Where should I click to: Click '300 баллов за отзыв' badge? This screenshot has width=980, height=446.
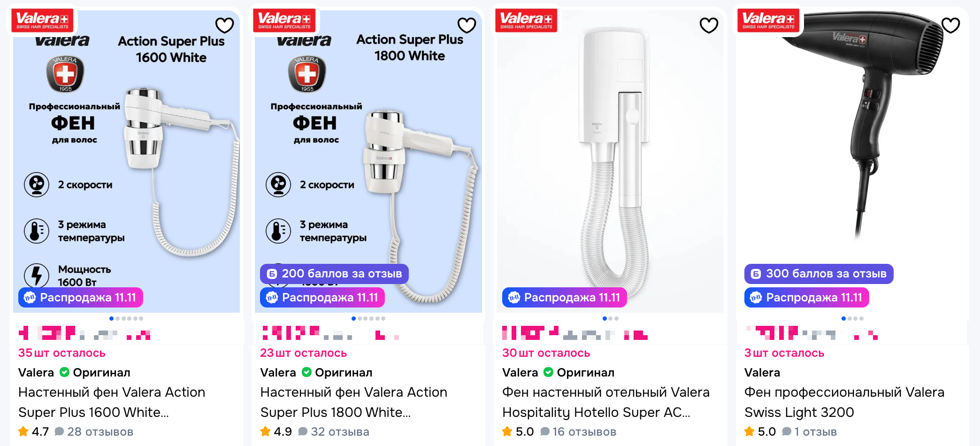click(x=819, y=274)
